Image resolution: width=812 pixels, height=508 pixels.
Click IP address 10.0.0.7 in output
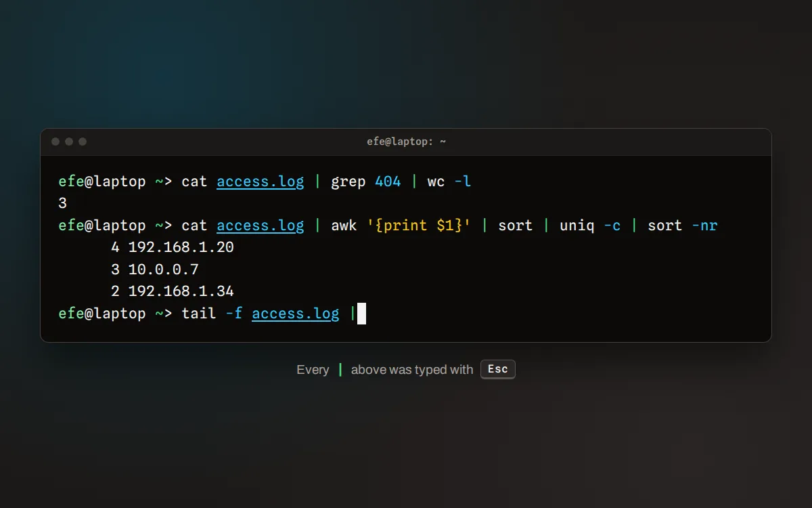(x=164, y=270)
